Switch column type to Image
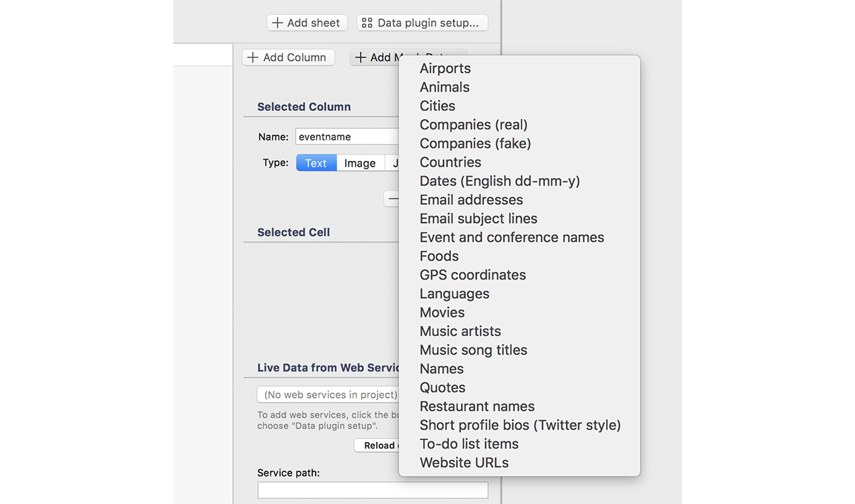855x504 pixels. click(360, 163)
